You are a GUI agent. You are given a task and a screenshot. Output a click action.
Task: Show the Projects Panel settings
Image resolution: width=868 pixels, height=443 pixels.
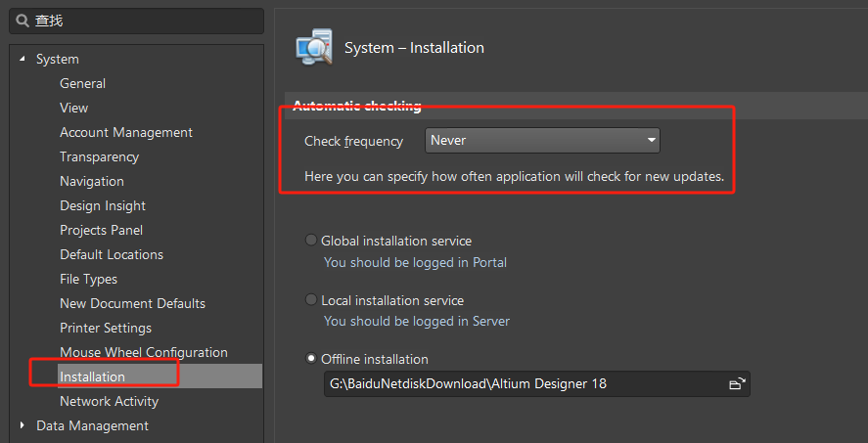pos(101,230)
